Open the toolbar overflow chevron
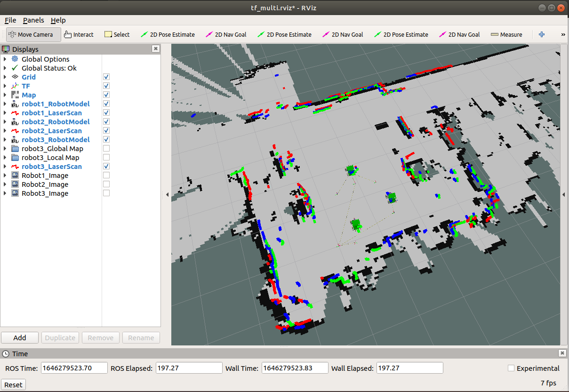 coord(563,34)
